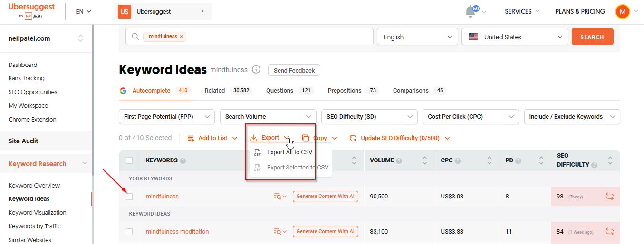Viewport: 644px width, 244px height.
Task: Sort the KEYWORDS column arrows
Action: pos(354,160)
